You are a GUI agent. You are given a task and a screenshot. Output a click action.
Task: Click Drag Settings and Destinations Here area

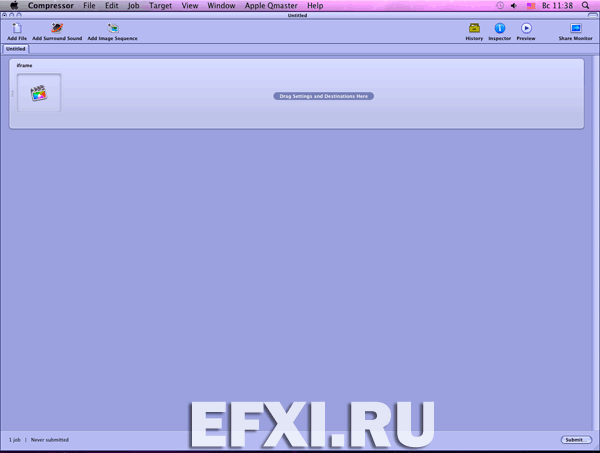pyautogui.click(x=323, y=96)
